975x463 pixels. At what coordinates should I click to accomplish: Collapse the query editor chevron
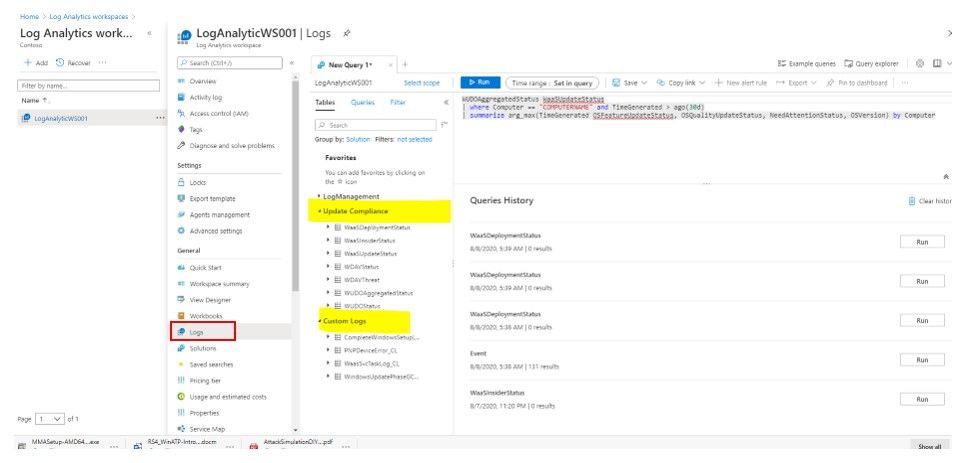[x=946, y=177]
